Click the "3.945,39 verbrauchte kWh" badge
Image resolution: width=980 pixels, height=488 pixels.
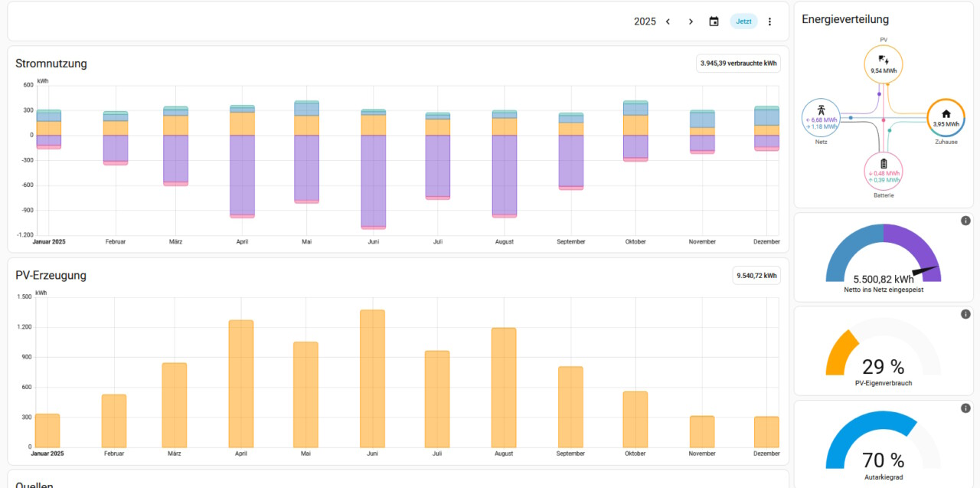[x=738, y=64]
